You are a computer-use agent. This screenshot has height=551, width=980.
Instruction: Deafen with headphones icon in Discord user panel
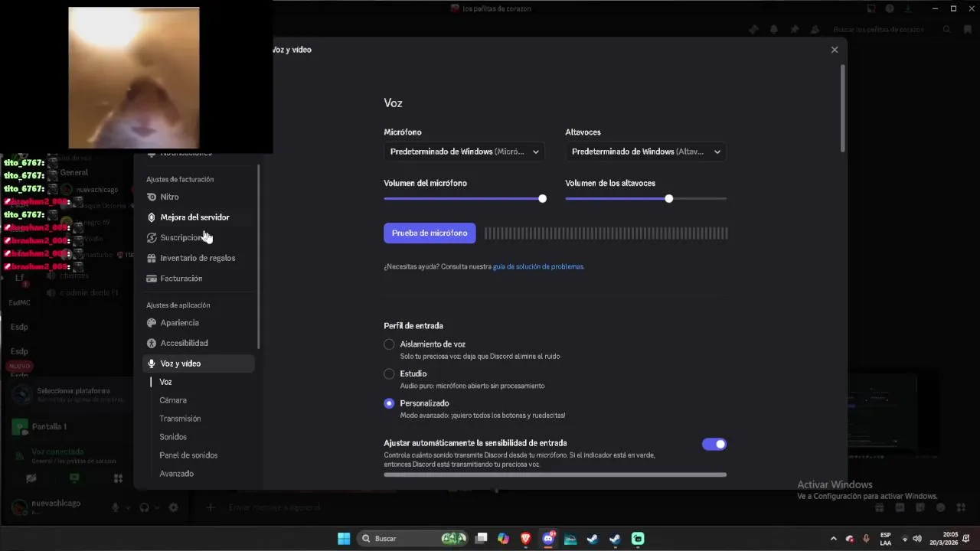pos(144,507)
